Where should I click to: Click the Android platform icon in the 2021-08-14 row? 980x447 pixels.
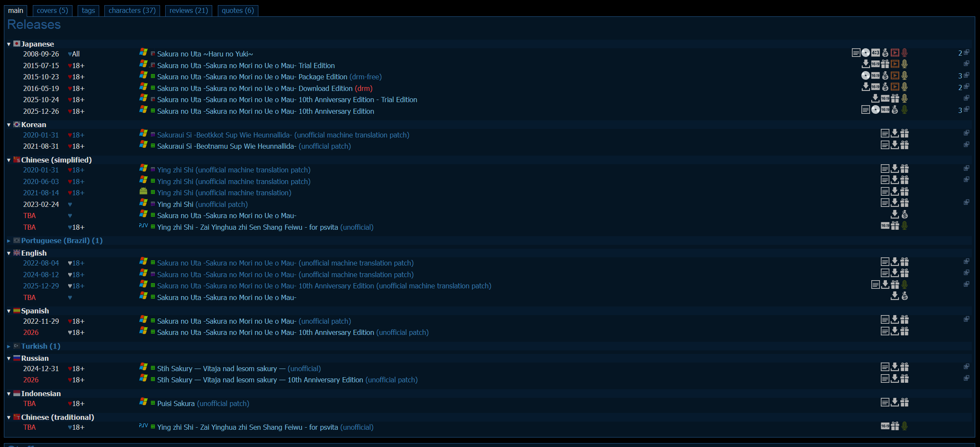coord(144,191)
